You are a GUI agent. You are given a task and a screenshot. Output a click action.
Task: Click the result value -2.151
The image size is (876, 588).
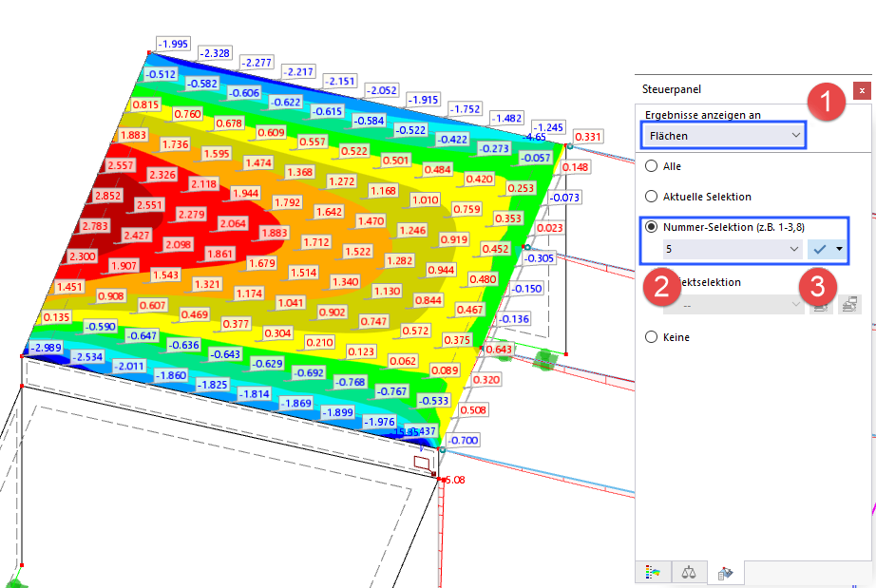pyautogui.click(x=340, y=81)
